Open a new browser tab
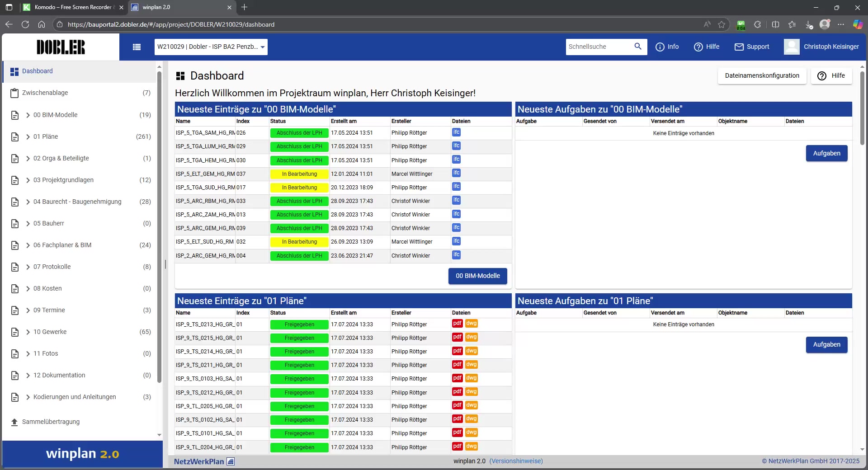This screenshot has width=868, height=470. pos(245,7)
